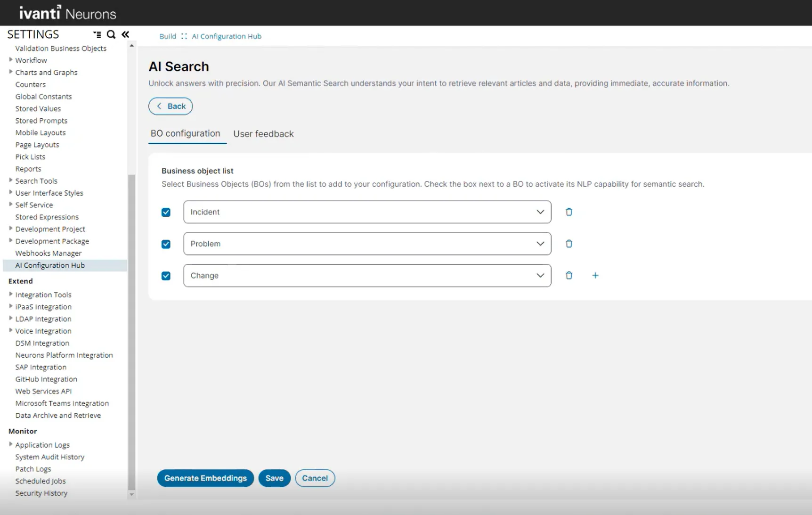This screenshot has width=812, height=515.
Task: Open AI Configuration Hub in sidebar
Action: pyautogui.click(x=50, y=265)
